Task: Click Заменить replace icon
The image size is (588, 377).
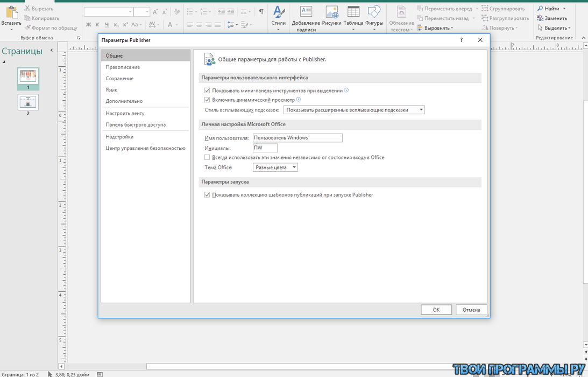Action: tap(540, 18)
